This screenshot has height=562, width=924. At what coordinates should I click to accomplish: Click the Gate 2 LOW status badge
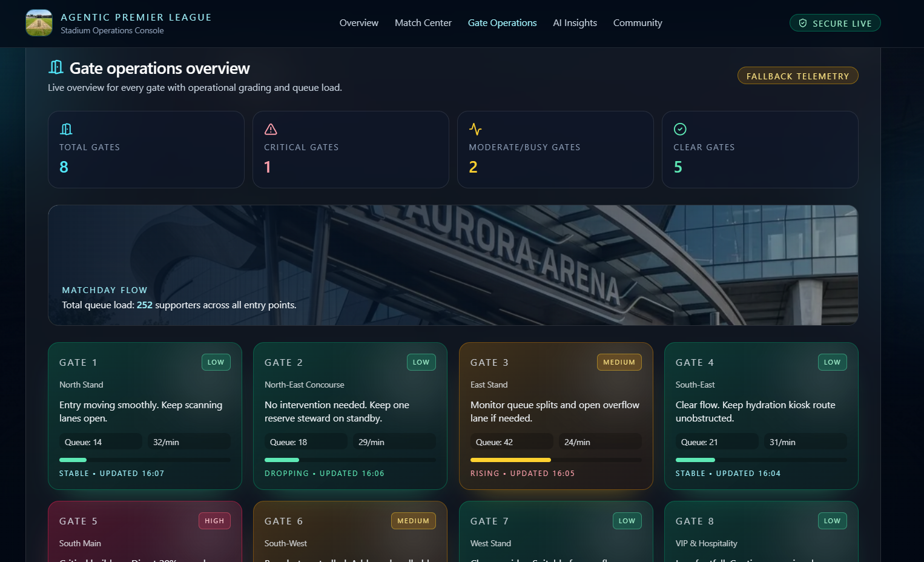point(421,362)
